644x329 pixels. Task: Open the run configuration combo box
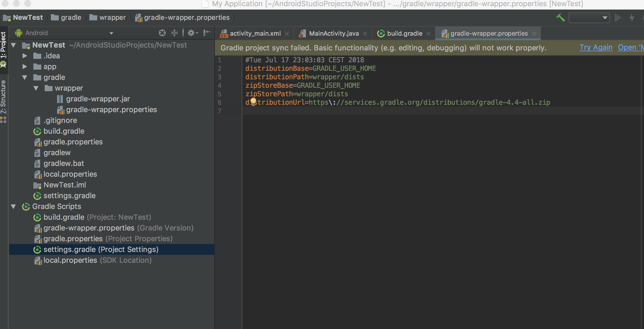589,18
